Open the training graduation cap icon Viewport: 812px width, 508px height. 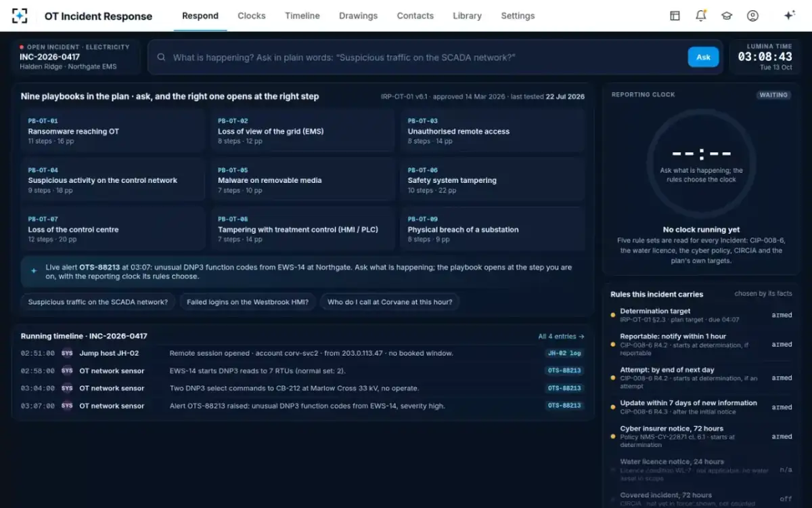tap(727, 16)
